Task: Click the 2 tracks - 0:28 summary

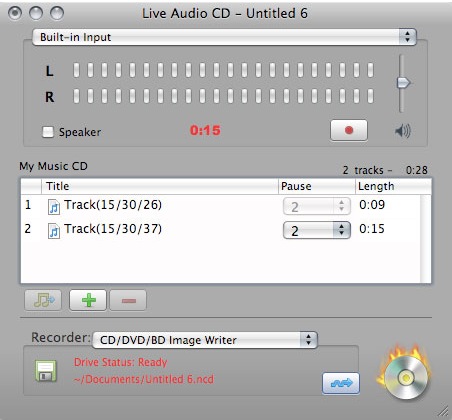Action: (385, 170)
